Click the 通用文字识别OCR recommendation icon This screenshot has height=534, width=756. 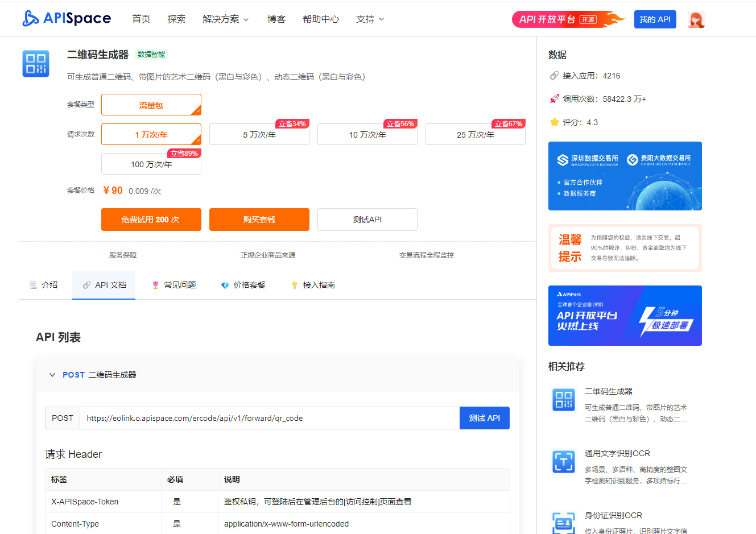click(x=564, y=462)
